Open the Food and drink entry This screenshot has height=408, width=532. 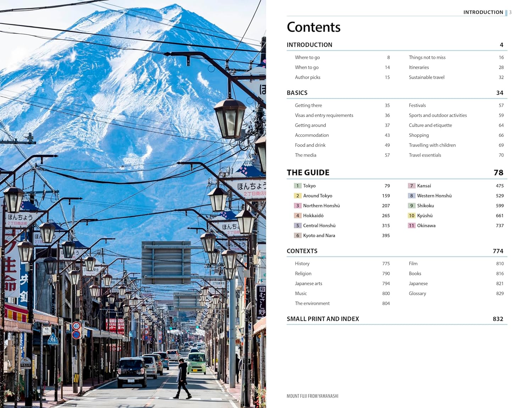coord(310,145)
